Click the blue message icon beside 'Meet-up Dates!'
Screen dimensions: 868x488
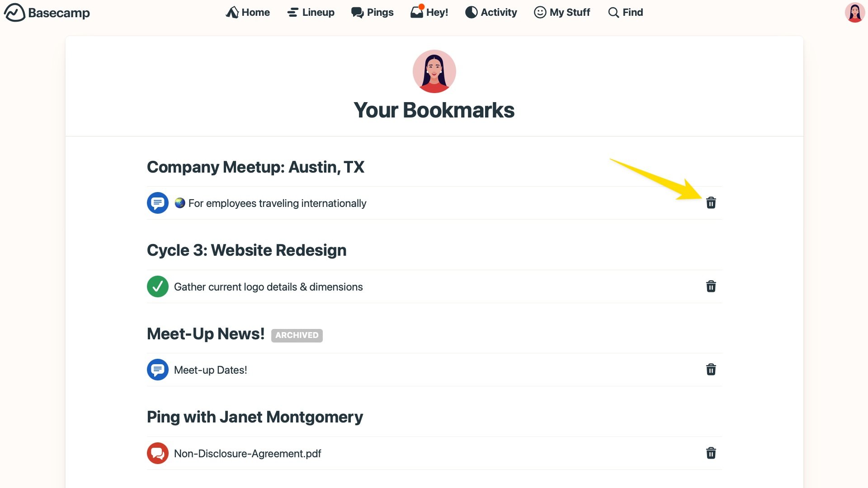[158, 370]
